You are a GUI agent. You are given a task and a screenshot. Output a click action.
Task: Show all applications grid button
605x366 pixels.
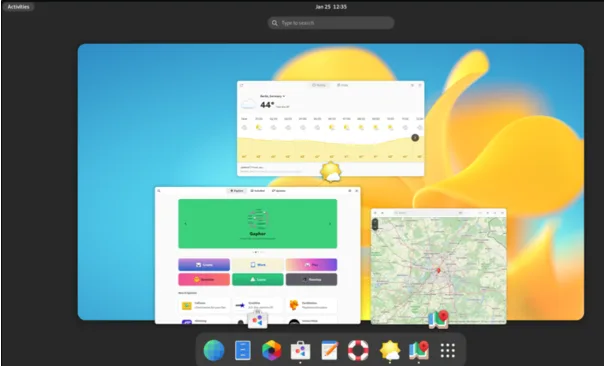pos(448,350)
